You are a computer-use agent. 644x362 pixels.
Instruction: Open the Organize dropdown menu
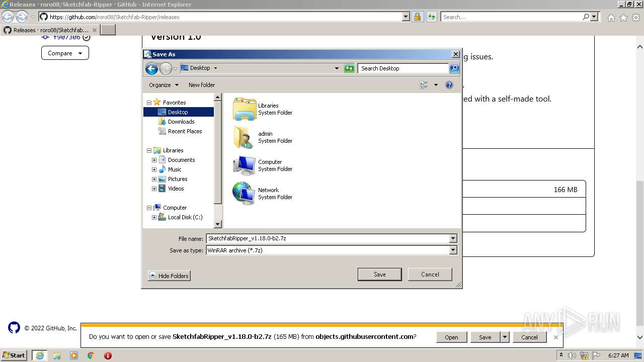click(164, 85)
